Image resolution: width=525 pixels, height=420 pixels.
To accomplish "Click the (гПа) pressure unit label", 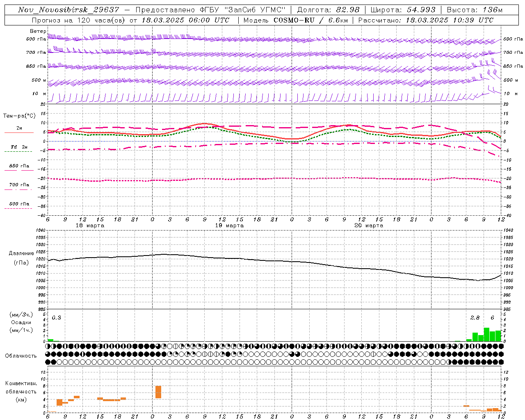I will pos(21,263).
